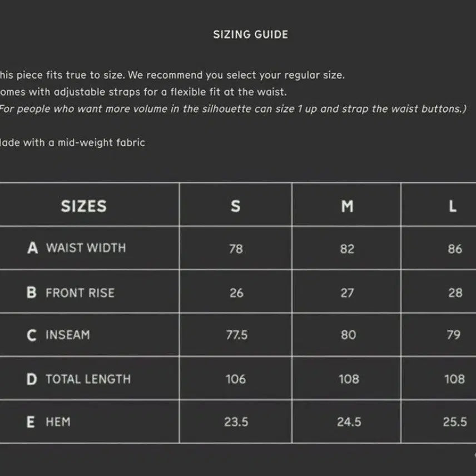Select hem value 24.5 for size M
476x476 pixels.
(349, 422)
